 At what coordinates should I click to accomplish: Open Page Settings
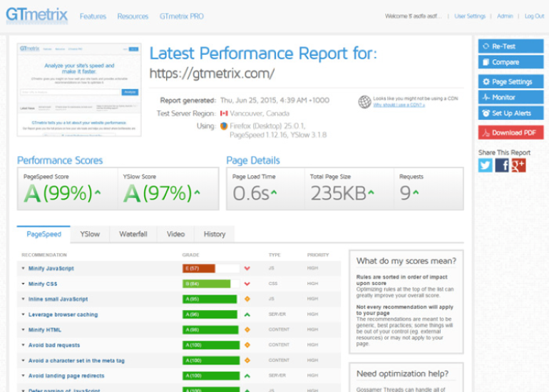[510, 81]
